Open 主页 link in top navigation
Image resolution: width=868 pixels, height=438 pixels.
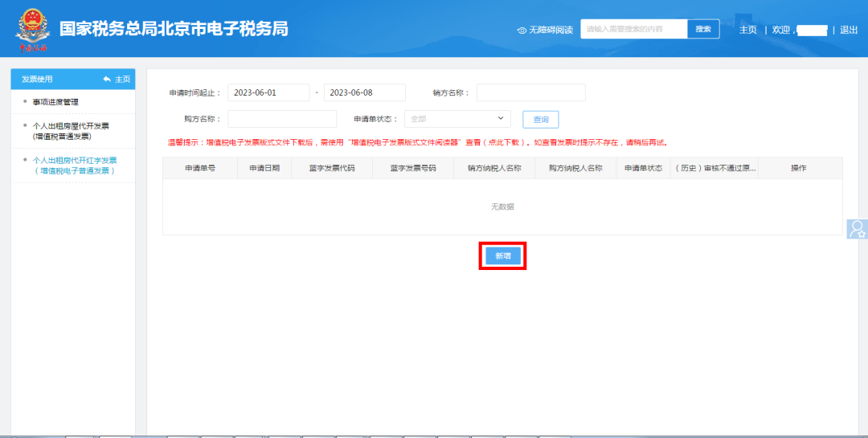coord(747,30)
